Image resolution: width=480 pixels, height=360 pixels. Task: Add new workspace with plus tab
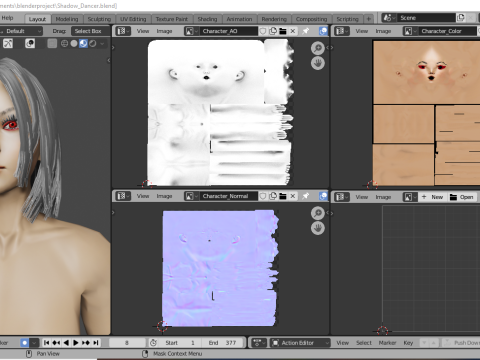click(x=368, y=19)
